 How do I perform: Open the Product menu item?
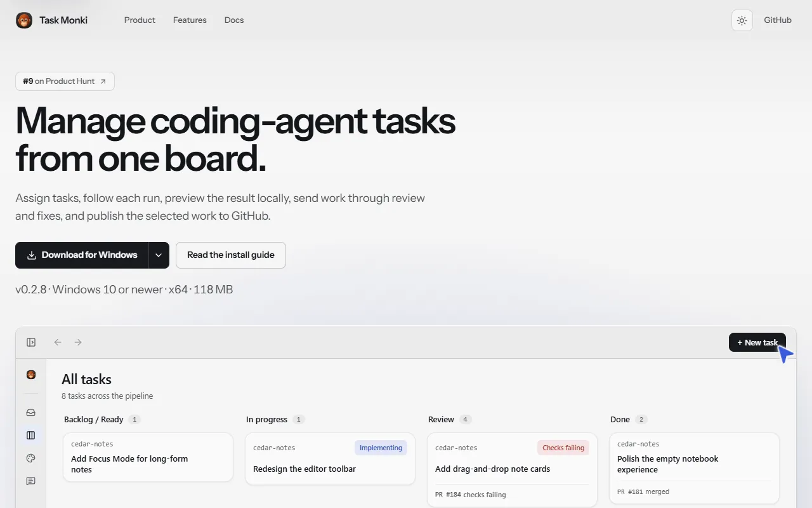coord(140,20)
